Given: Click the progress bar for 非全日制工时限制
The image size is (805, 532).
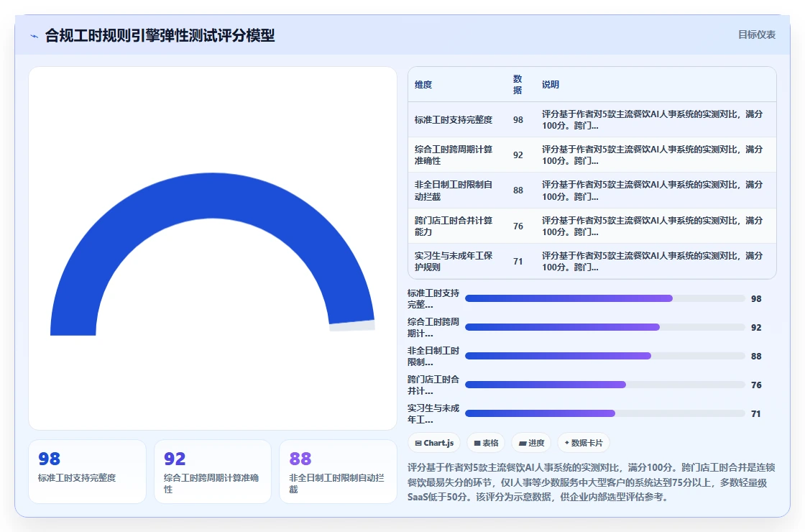Looking at the screenshot, I should pyautogui.click(x=604, y=356).
